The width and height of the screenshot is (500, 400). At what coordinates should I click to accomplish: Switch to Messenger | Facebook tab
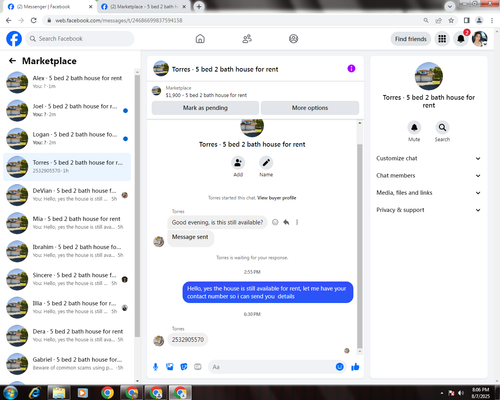50,7
